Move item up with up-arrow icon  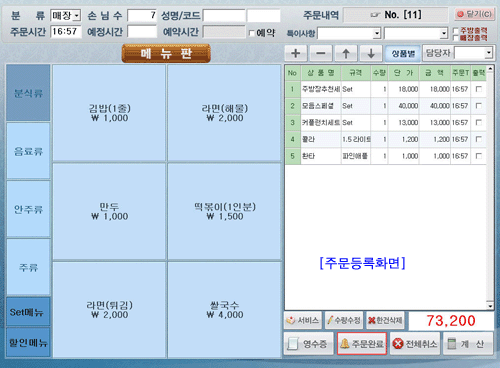pos(346,53)
